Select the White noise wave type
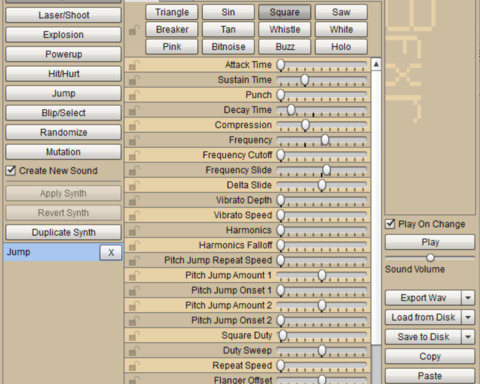Viewport: 480px width, 384px height. [x=341, y=29]
